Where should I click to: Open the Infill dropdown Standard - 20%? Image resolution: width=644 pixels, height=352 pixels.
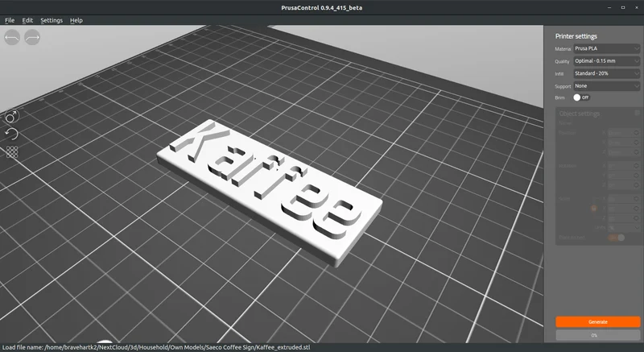point(607,73)
